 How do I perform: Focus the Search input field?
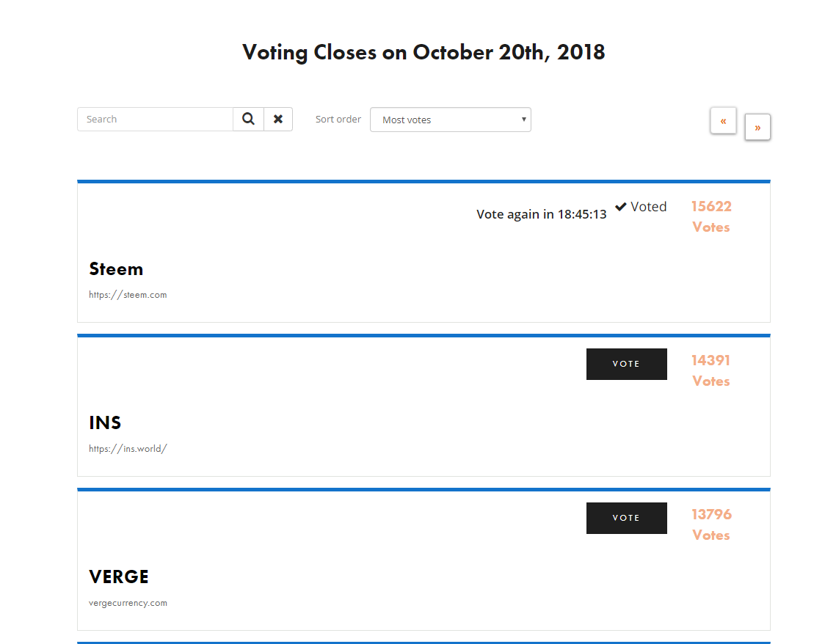[x=155, y=120]
